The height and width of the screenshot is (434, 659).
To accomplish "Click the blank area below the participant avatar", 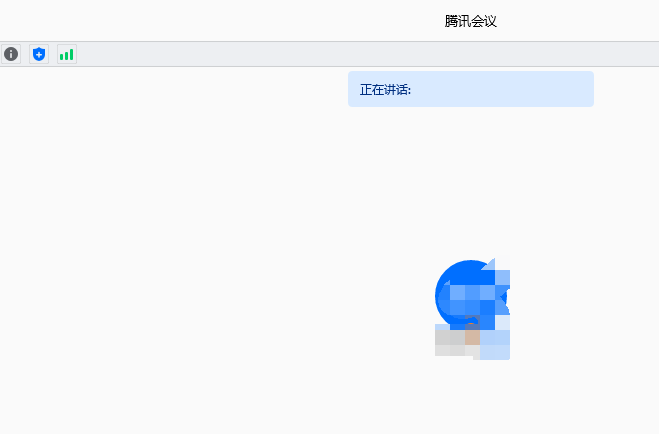I will click(472, 397).
